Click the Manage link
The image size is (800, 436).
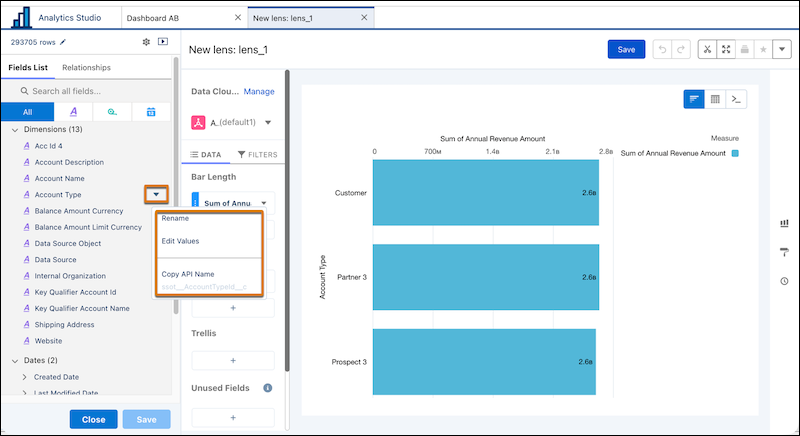point(259,91)
